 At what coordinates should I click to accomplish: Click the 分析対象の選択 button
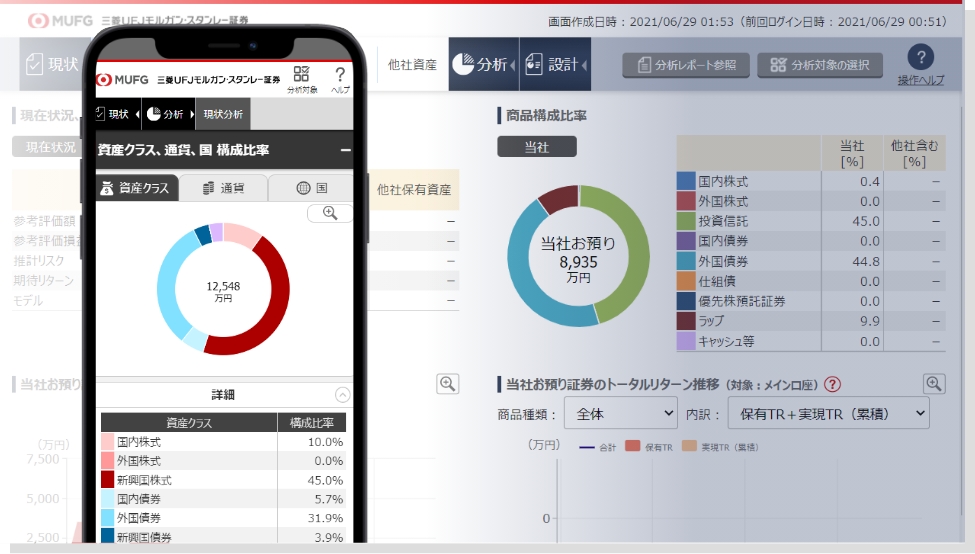(820, 65)
